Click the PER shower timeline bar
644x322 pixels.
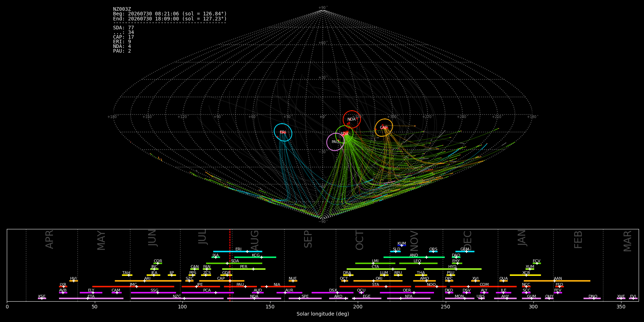click(x=244, y=269)
